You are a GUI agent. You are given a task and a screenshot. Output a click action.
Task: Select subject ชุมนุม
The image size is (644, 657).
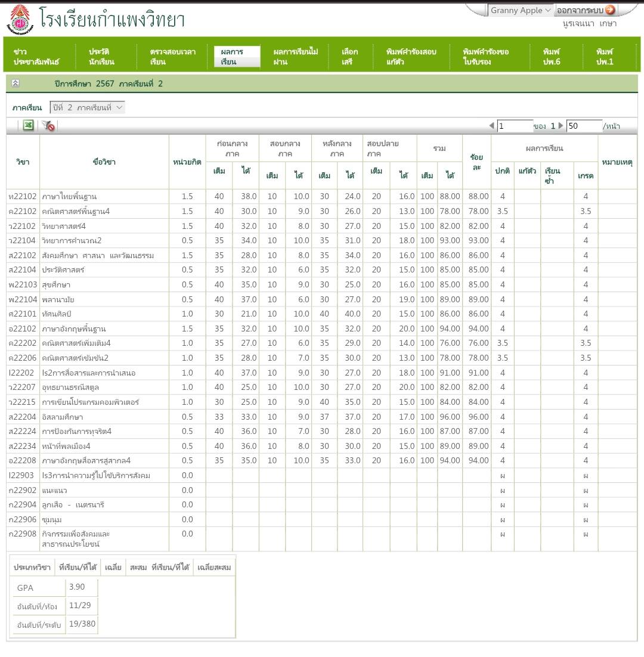51,519
